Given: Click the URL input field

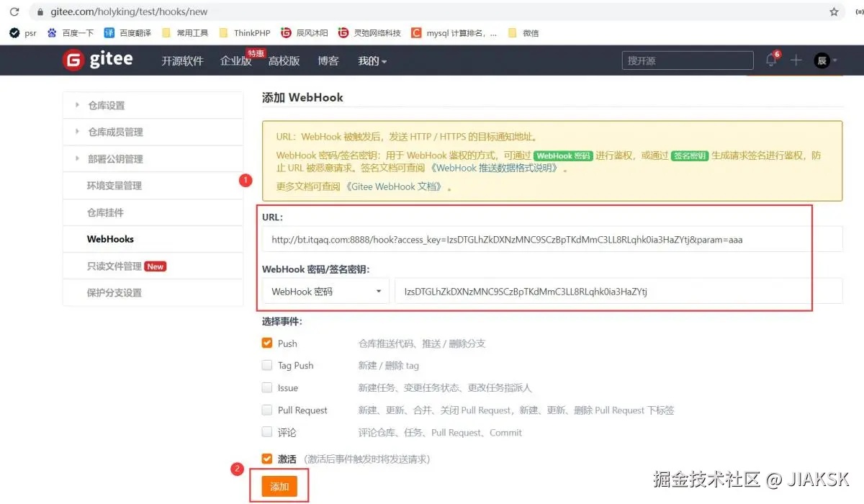Looking at the screenshot, I should [x=552, y=239].
